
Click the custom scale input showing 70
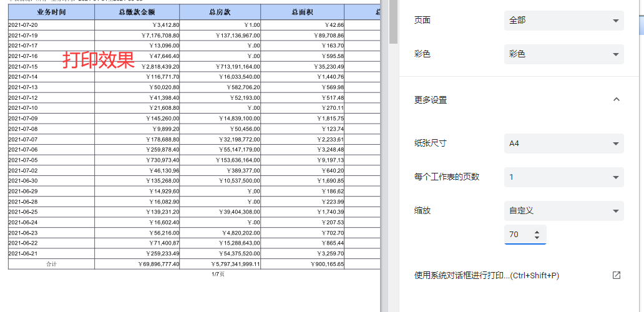[525, 235]
